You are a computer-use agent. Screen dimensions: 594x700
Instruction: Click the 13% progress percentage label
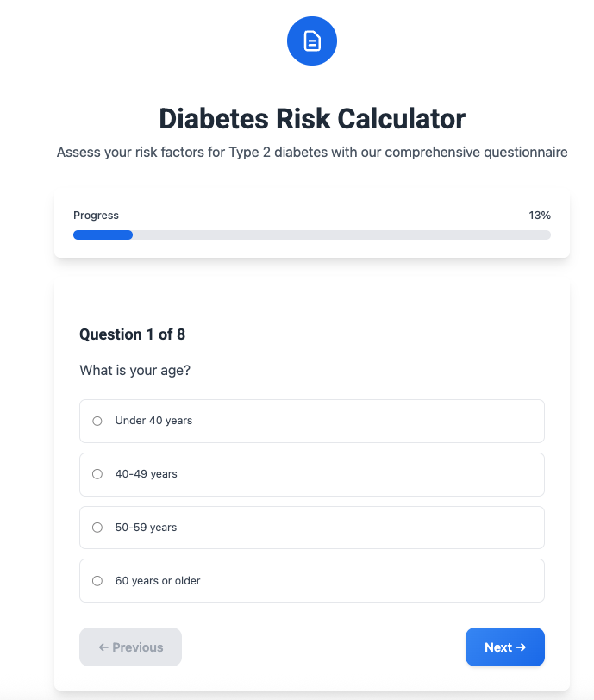[x=539, y=215]
